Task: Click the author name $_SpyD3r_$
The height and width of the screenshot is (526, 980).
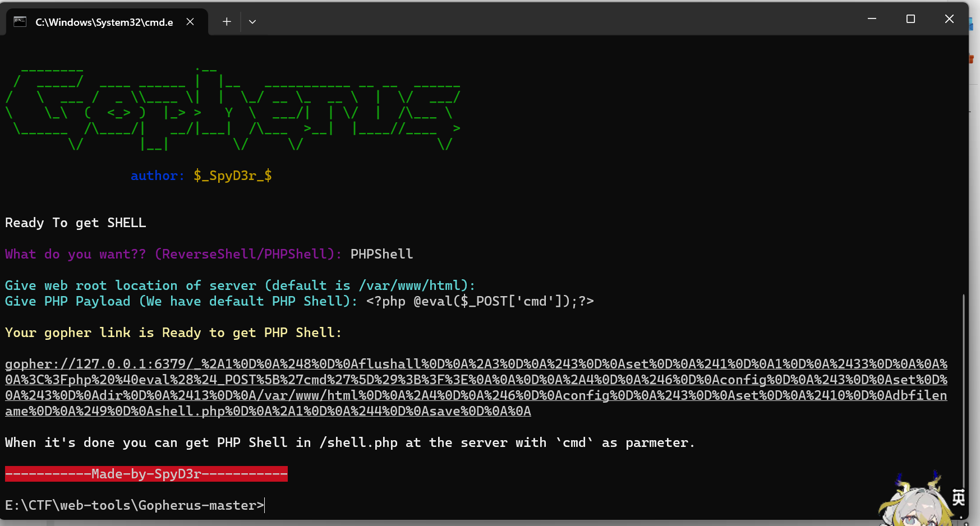Action: coord(233,176)
